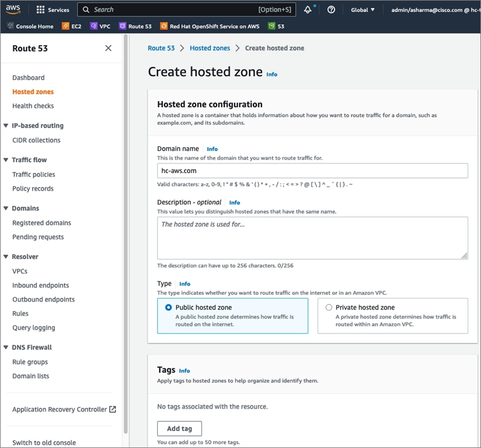Open the Global region dropdown

[363, 10]
